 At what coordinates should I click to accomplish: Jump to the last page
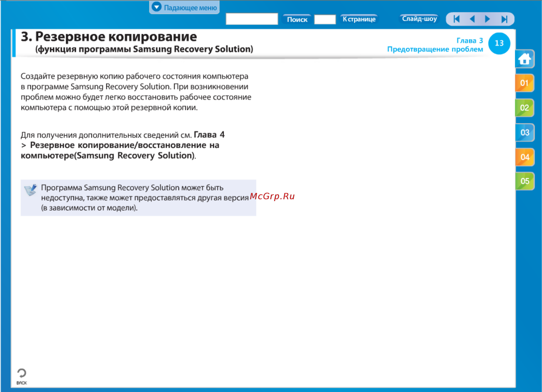tap(504, 19)
